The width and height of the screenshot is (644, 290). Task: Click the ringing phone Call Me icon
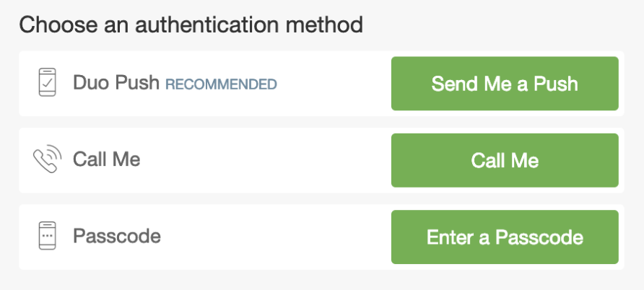click(x=47, y=159)
